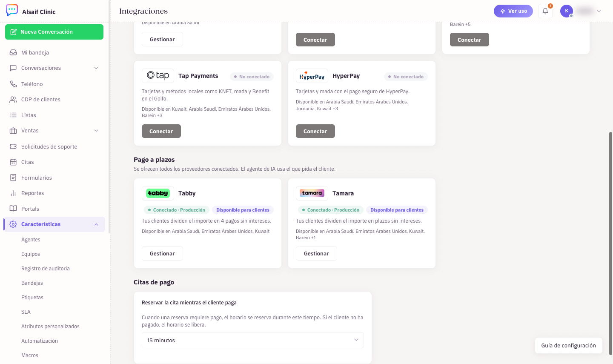This screenshot has width=613, height=364.
Task: Click the Tabby logo
Action: 158,193
